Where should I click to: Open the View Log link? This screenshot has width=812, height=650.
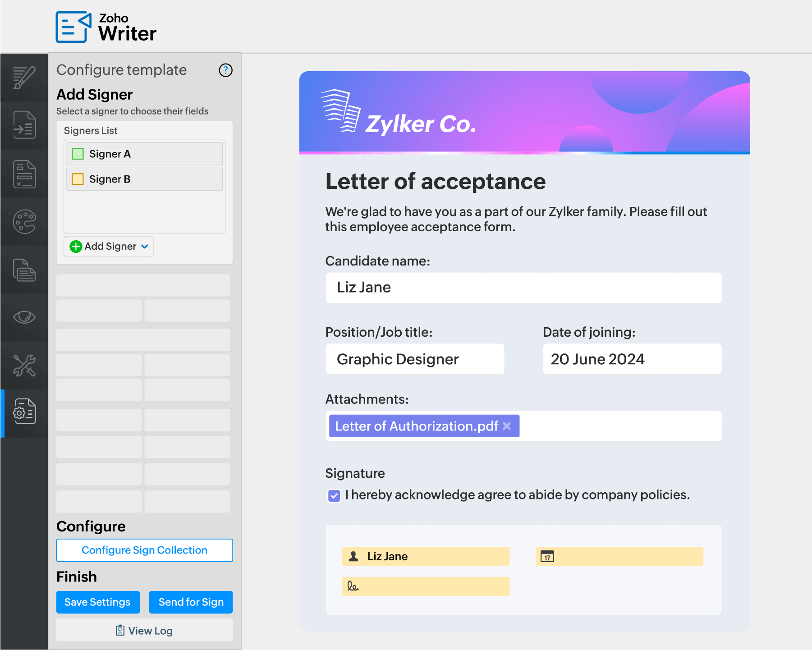click(144, 631)
